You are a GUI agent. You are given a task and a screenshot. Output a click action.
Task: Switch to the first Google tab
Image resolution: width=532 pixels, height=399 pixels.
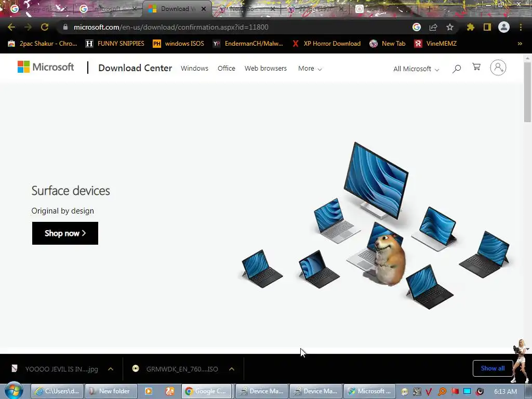[38, 9]
